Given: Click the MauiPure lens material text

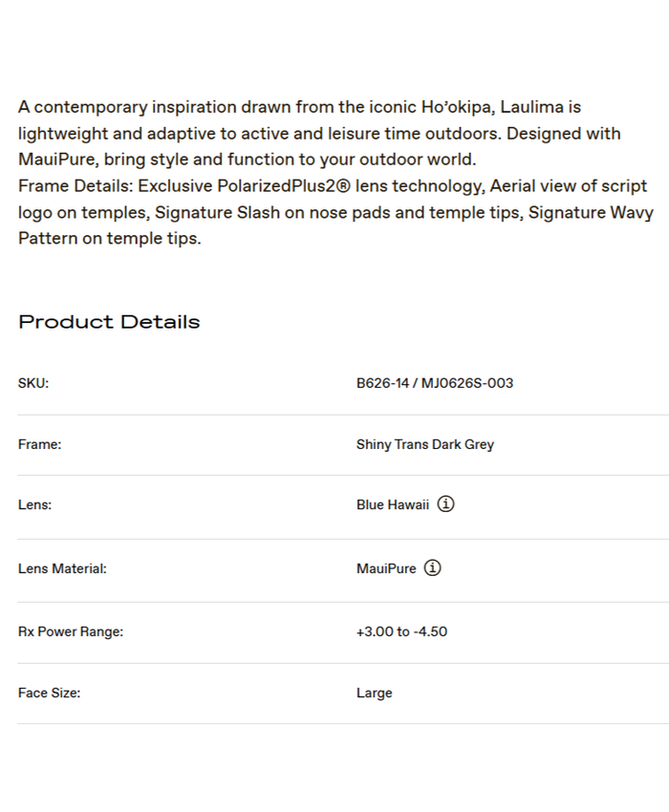Looking at the screenshot, I should (x=386, y=568).
